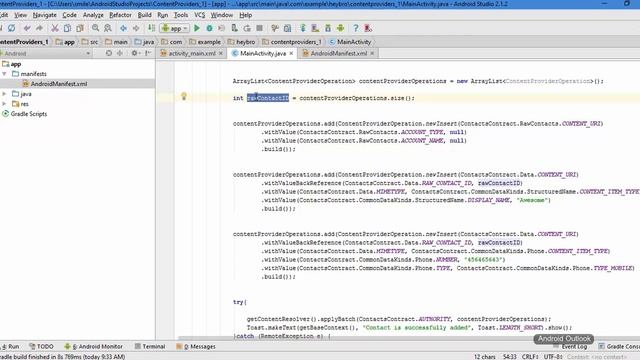Open the Analyze menu

(x=93, y=15)
